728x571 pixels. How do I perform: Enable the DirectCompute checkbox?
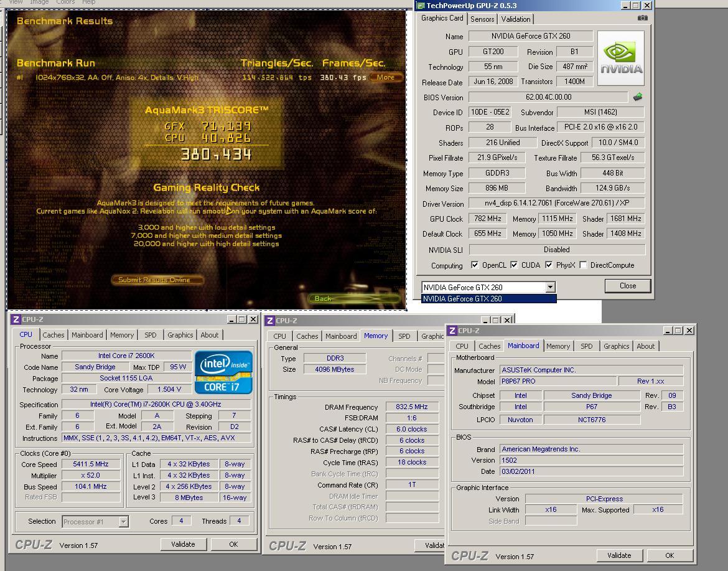pyautogui.click(x=583, y=265)
